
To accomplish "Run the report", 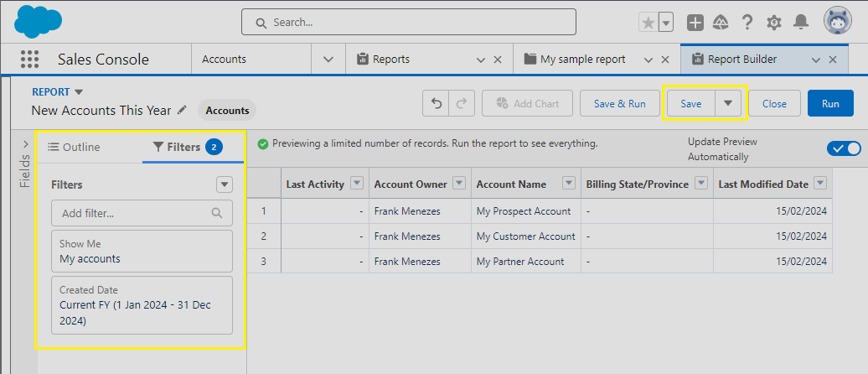I will (x=830, y=104).
